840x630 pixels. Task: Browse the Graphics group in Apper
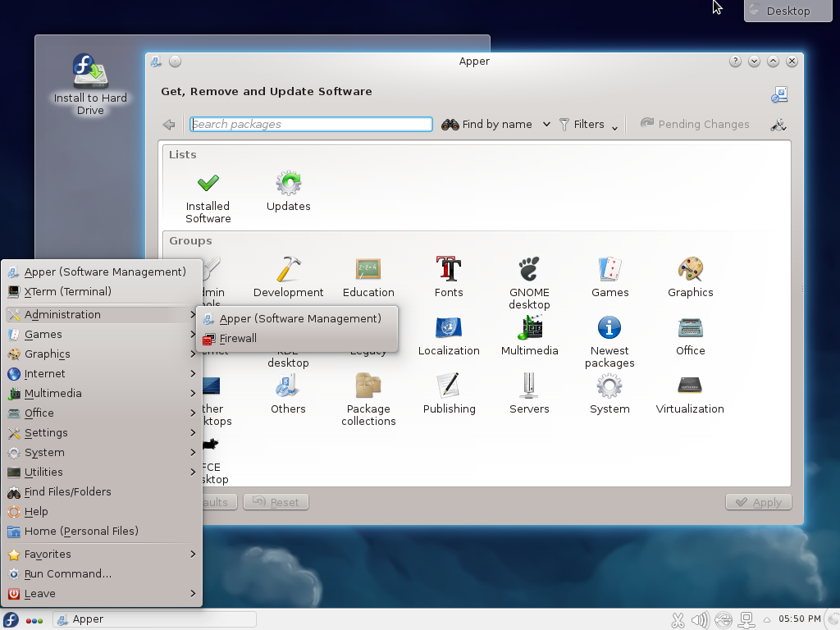(x=690, y=277)
